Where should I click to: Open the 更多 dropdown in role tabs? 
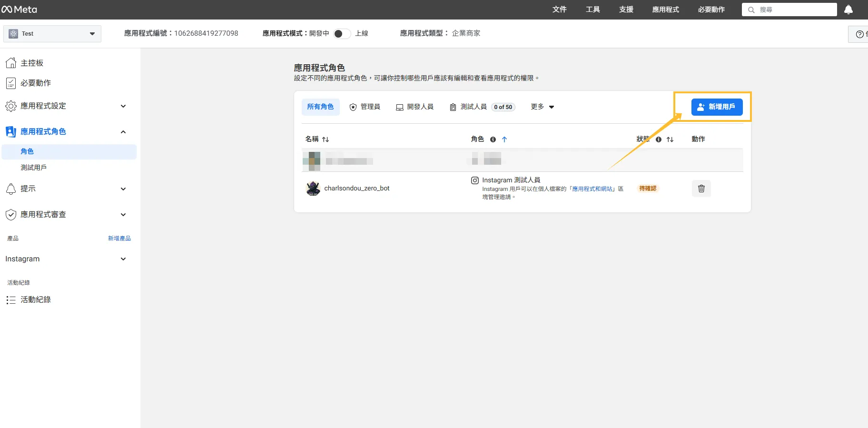pos(542,107)
